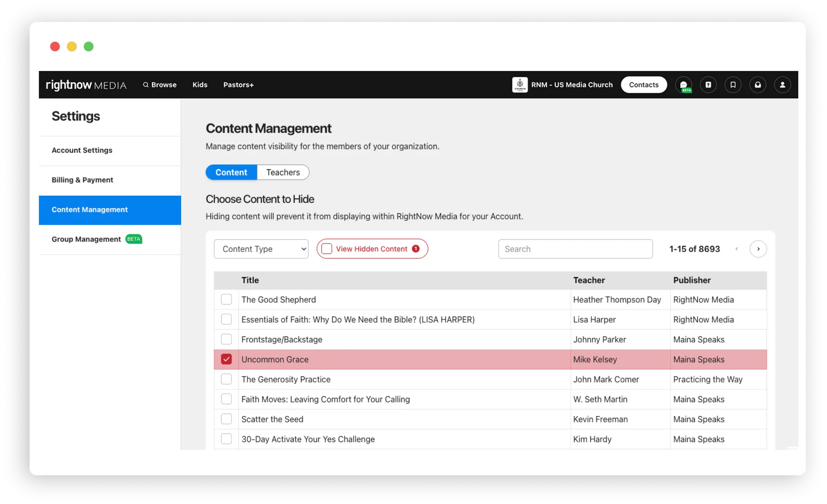Viewport: 827px width, 504px height.
Task: Click the church logo thumbnail
Action: coord(520,85)
